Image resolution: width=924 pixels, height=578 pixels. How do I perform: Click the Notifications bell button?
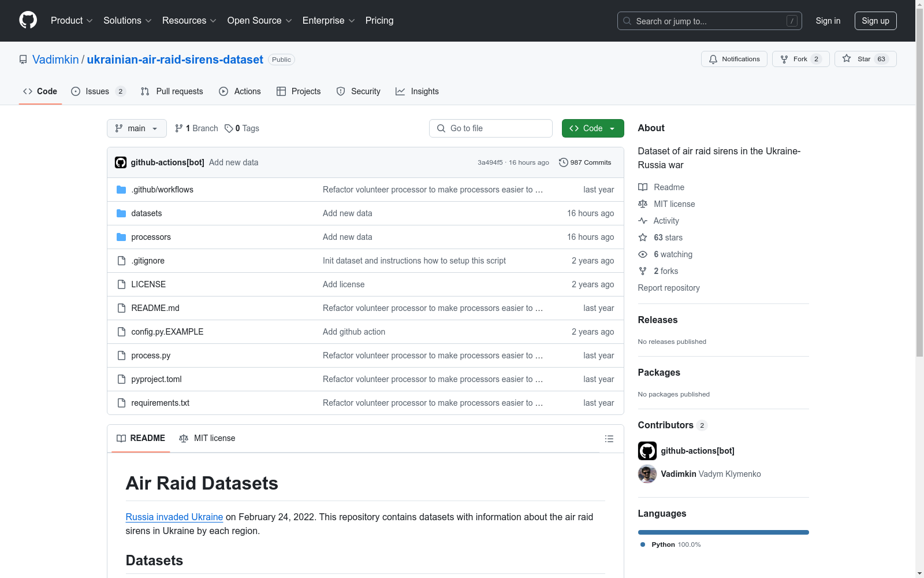click(734, 59)
